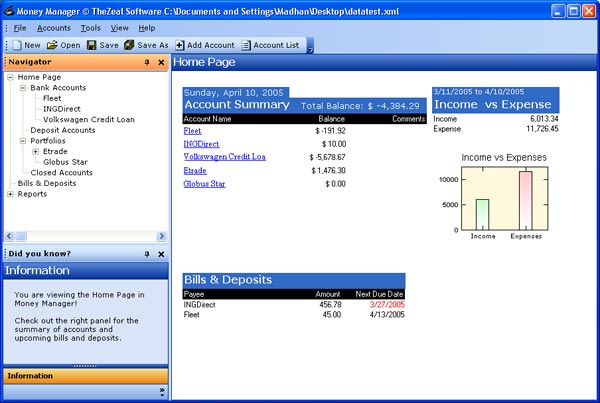Open the Volkswagen Credit Loan account link
Screen dimensions: 600x403
click(x=224, y=157)
